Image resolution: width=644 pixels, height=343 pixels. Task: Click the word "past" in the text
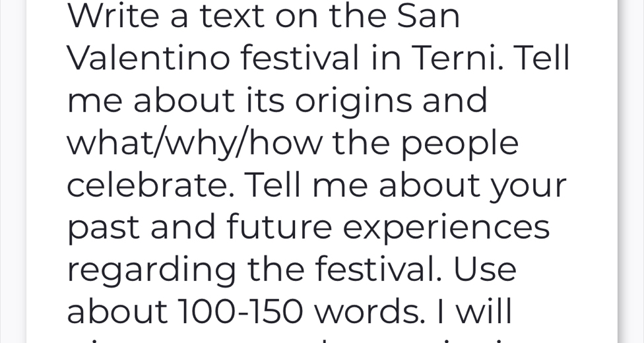click(x=103, y=228)
